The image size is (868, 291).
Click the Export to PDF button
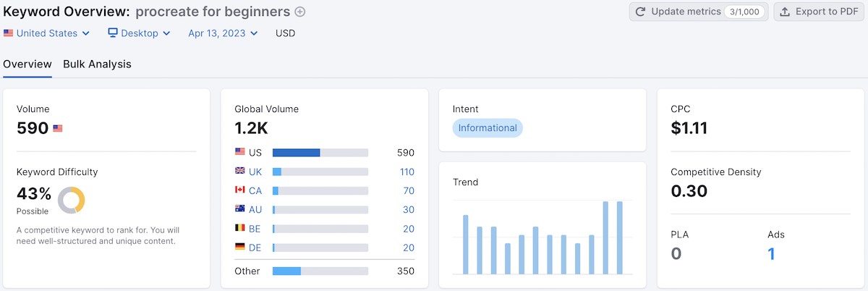click(x=820, y=12)
